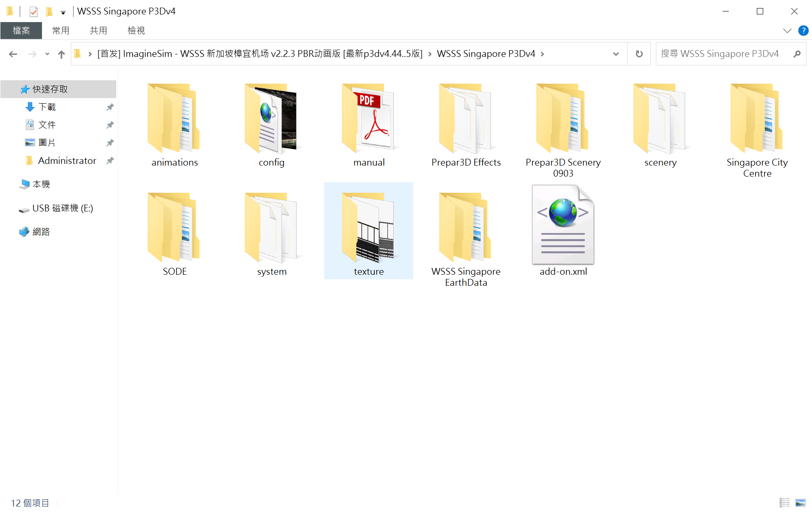The width and height of the screenshot is (812, 512).
Task: Unpin 圖片 from quick access
Action: point(110,143)
